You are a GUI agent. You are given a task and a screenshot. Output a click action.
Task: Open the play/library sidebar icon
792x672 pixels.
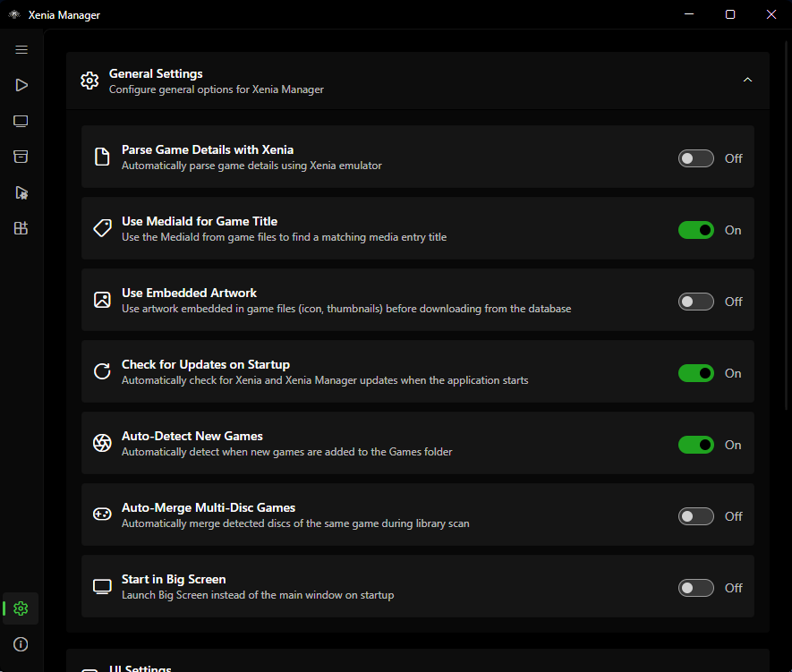pyautogui.click(x=21, y=85)
